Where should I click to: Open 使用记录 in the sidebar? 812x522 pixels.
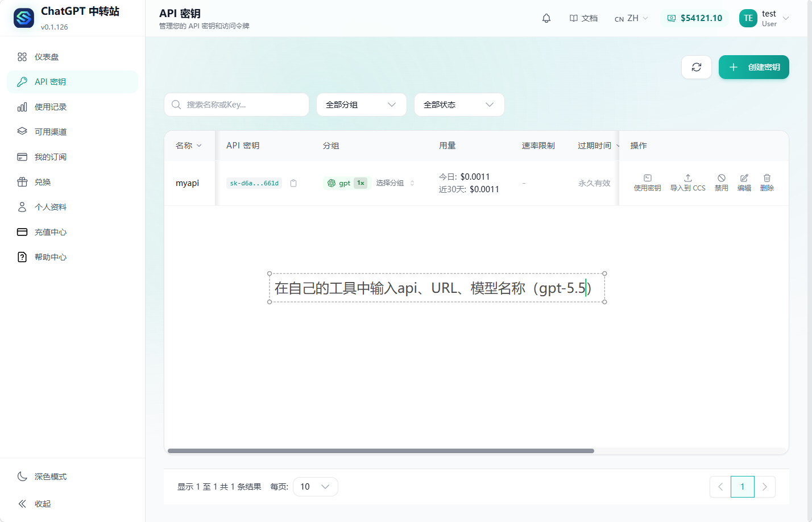click(73, 107)
